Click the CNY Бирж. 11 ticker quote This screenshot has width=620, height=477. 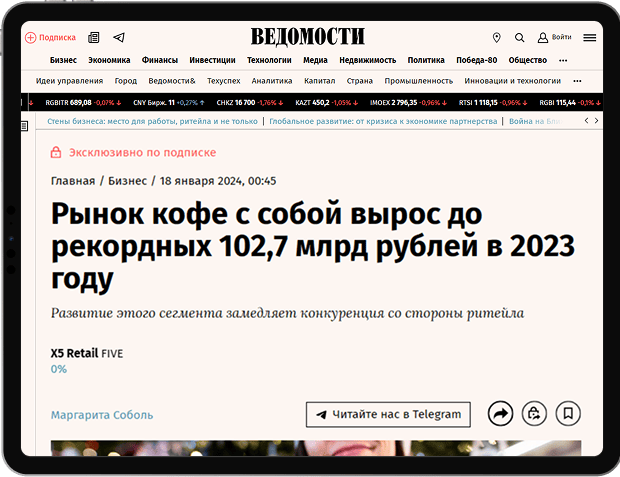(x=169, y=102)
